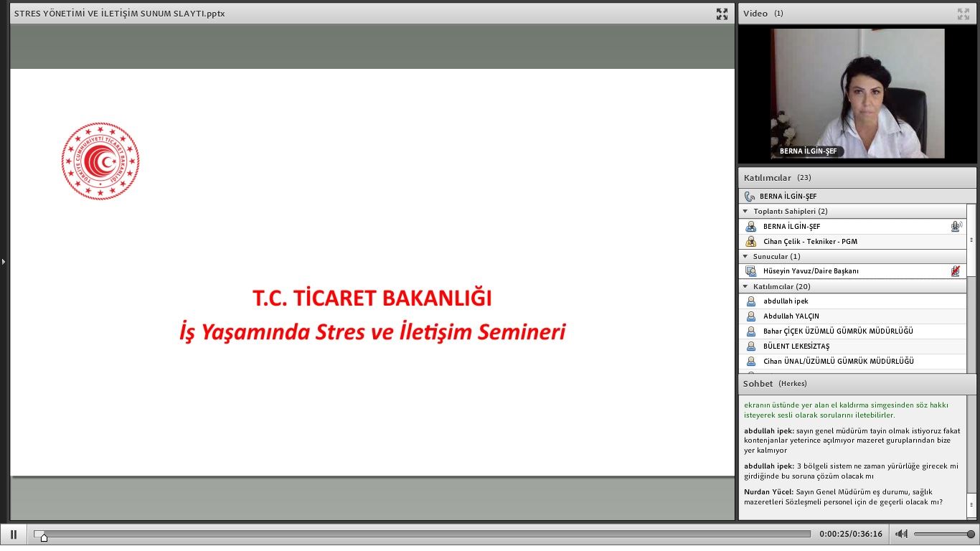980x551 pixels.
Task: Click BERNA İLGİN-ŞEF's active microphone icon
Action: tap(955, 227)
